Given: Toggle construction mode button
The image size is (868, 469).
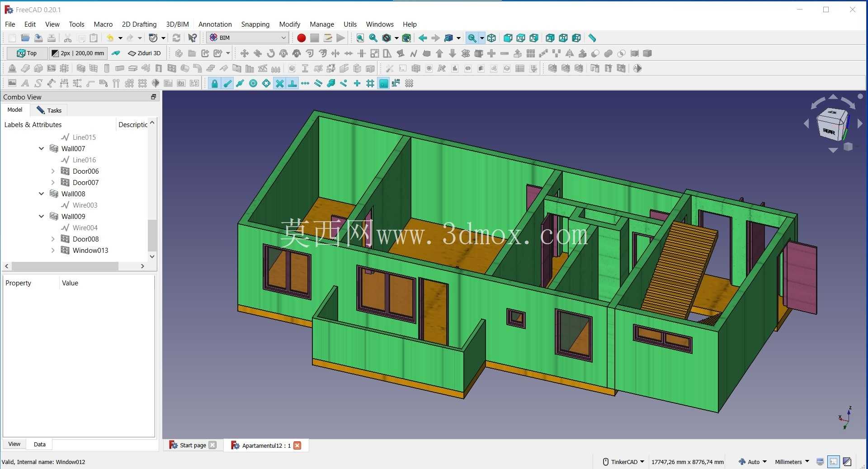Looking at the screenshot, I should point(116,53).
